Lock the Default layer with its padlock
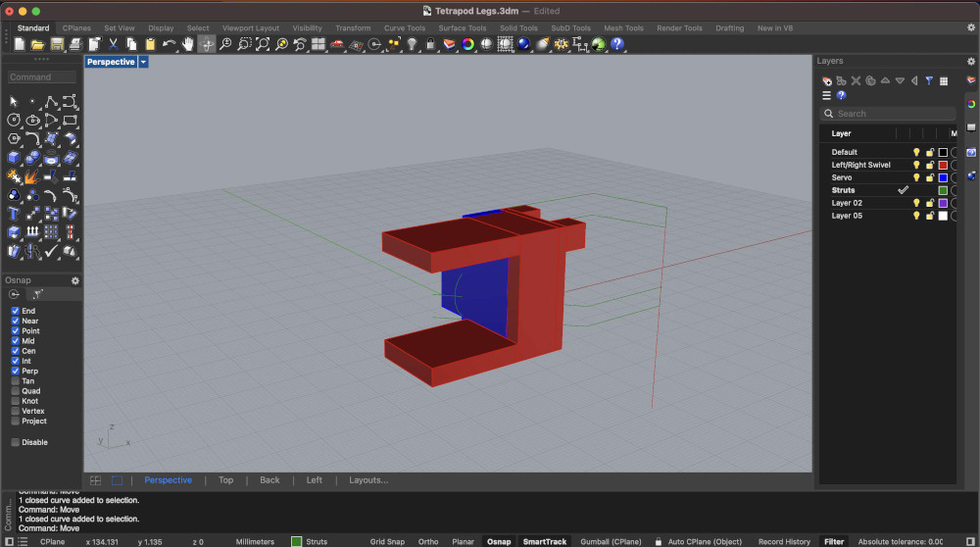Screen dimensions: 980x547 [930, 152]
